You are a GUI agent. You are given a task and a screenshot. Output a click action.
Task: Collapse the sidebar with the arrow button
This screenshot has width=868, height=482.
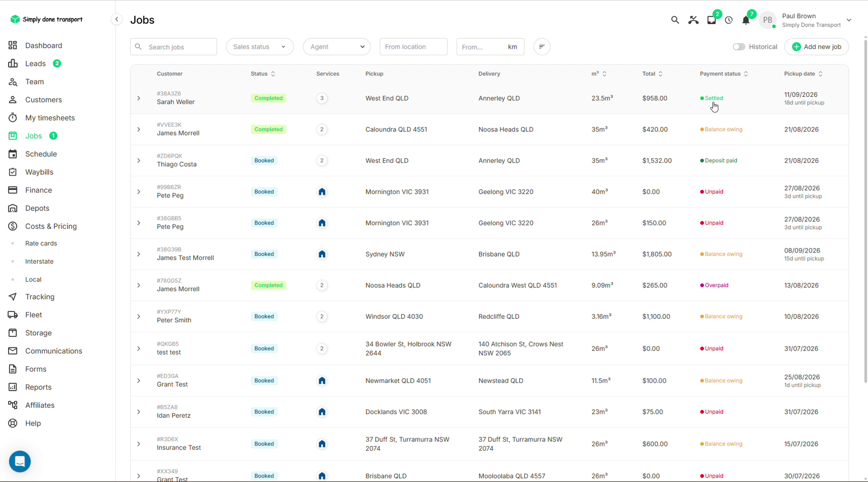pyautogui.click(x=117, y=20)
